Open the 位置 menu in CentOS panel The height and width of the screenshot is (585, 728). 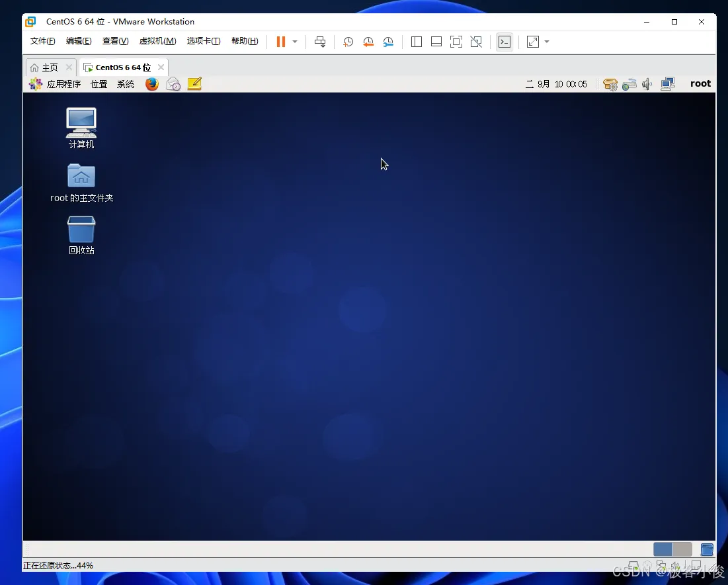point(99,84)
